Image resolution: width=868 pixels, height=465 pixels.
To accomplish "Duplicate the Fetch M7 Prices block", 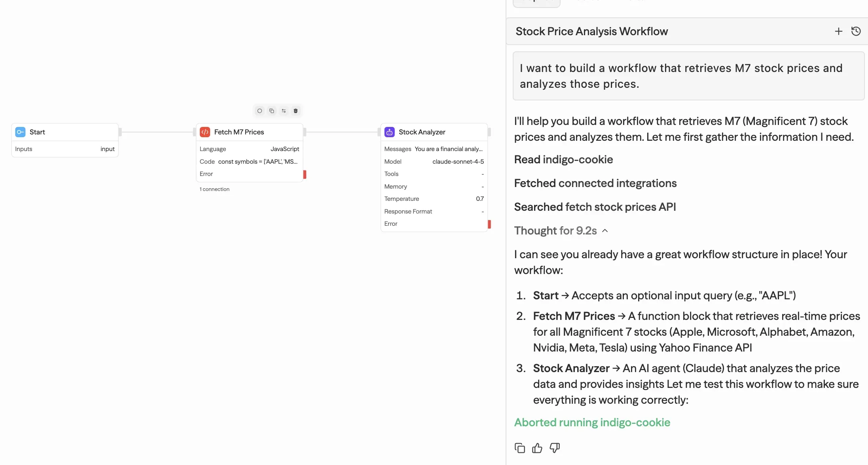I will tap(271, 111).
